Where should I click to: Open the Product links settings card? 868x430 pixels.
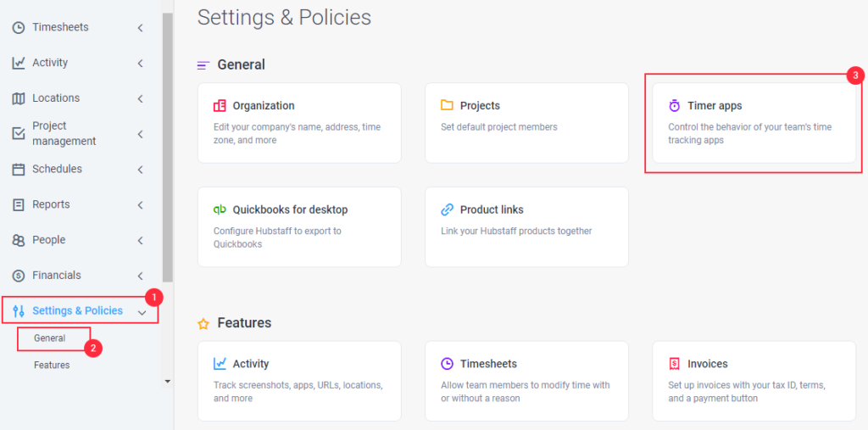[x=526, y=226]
